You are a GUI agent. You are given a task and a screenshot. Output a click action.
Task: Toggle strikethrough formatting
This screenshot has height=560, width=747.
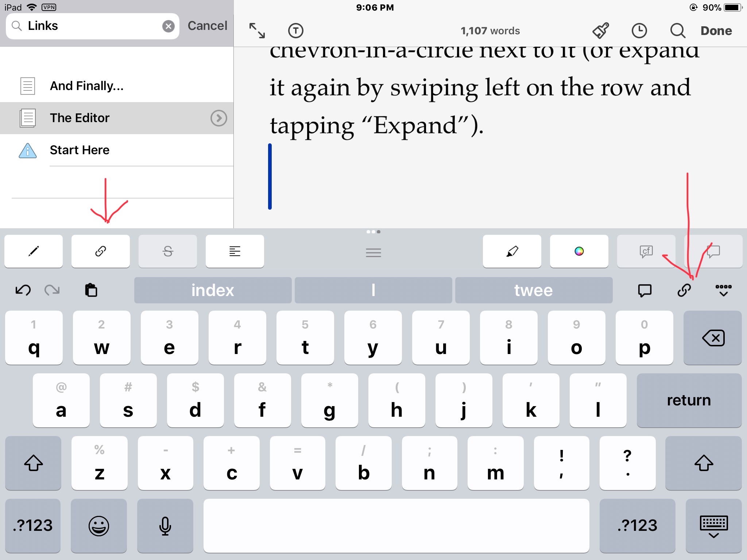click(168, 251)
